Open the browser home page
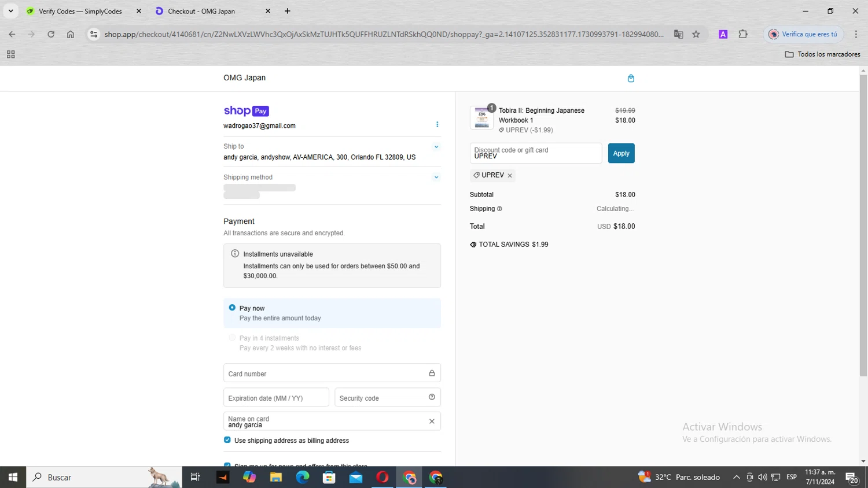This screenshot has height=488, width=868. point(71,34)
